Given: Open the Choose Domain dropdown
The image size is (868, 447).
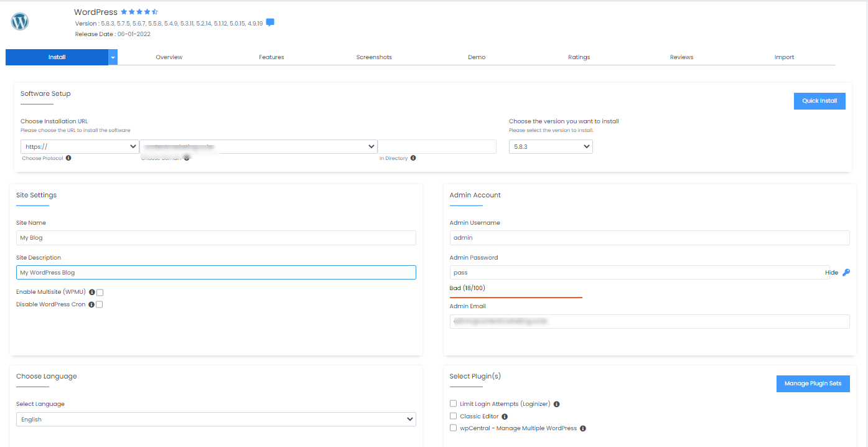Looking at the screenshot, I should tap(259, 146).
